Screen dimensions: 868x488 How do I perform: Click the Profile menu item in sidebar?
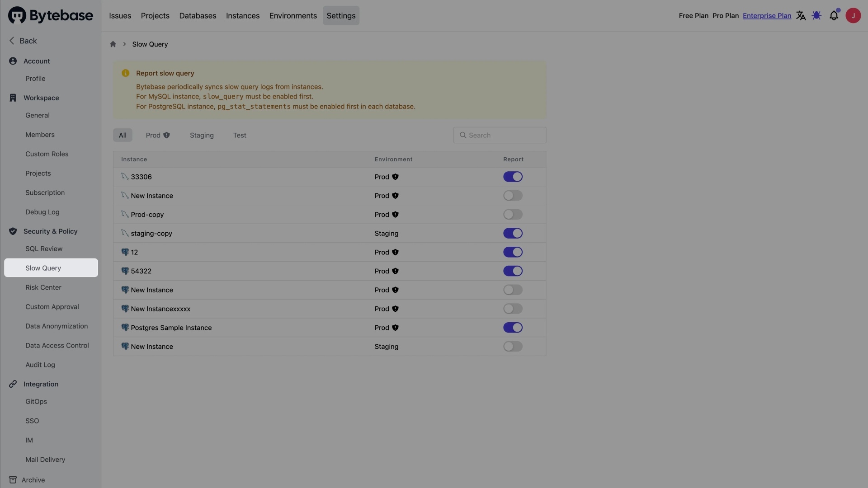(x=34, y=78)
